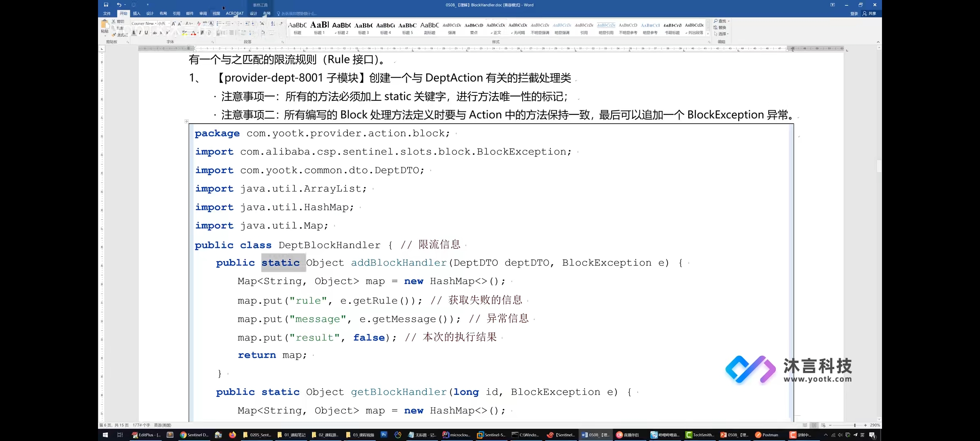
Task: Click the Sort A-Z icon
Action: pos(273,23)
